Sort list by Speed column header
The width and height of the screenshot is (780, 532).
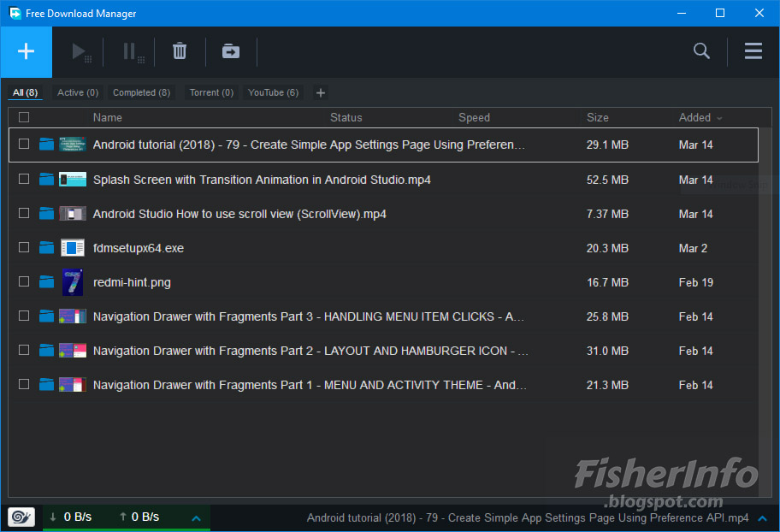click(x=474, y=117)
